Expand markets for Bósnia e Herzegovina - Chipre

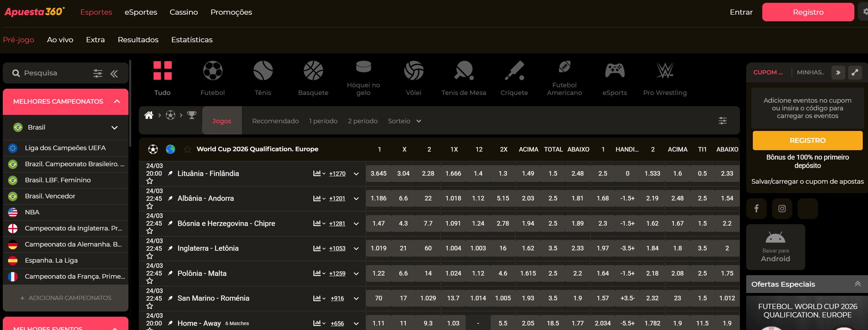click(356, 223)
